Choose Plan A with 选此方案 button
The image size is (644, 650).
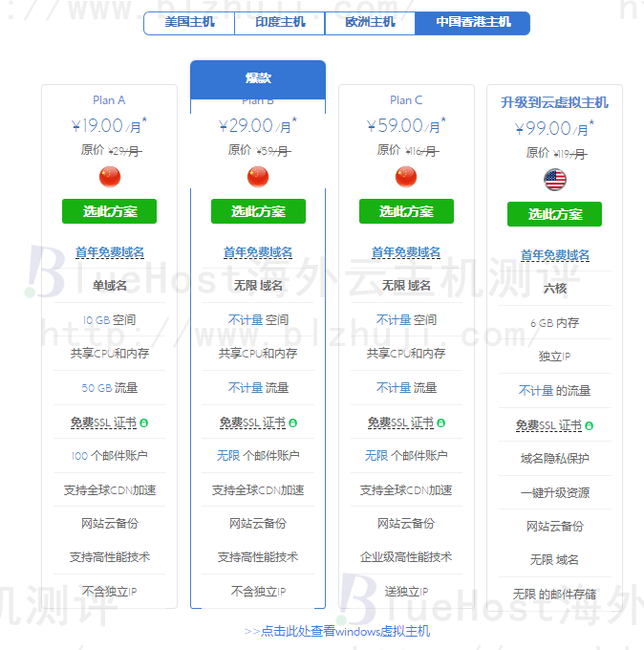pyautogui.click(x=110, y=211)
